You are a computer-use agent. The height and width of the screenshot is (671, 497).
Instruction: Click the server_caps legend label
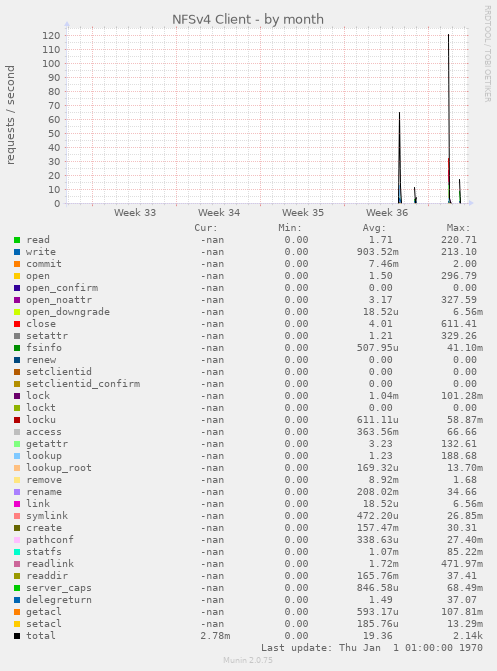[59, 588]
